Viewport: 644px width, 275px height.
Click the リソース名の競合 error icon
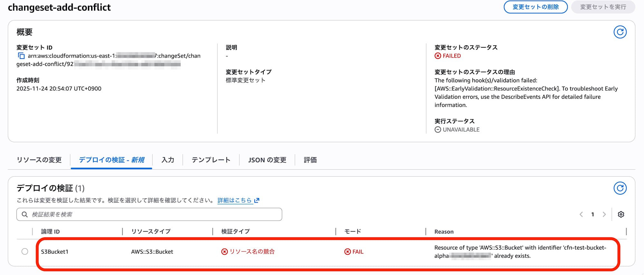(224, 252)
